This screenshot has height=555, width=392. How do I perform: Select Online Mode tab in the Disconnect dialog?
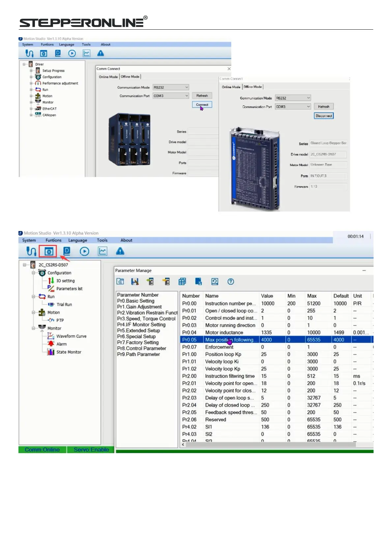pyautogui.click(x=231, y=87)
